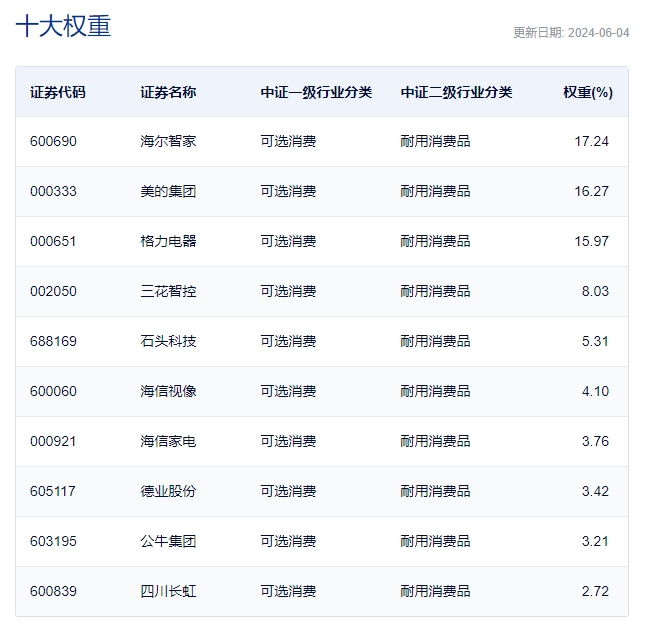
Task: Click weight value 16.27
Action: [592, 191]
